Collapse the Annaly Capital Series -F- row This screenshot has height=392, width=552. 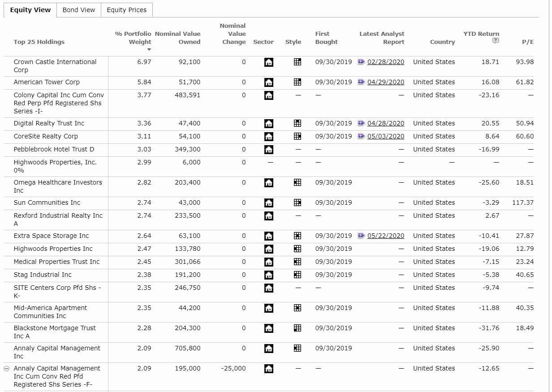pos(6,369)
